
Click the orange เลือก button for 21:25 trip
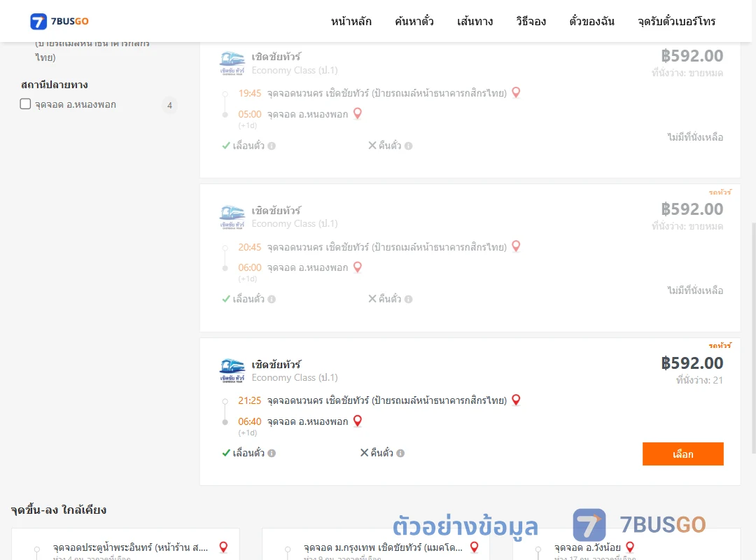pos(682,454)
